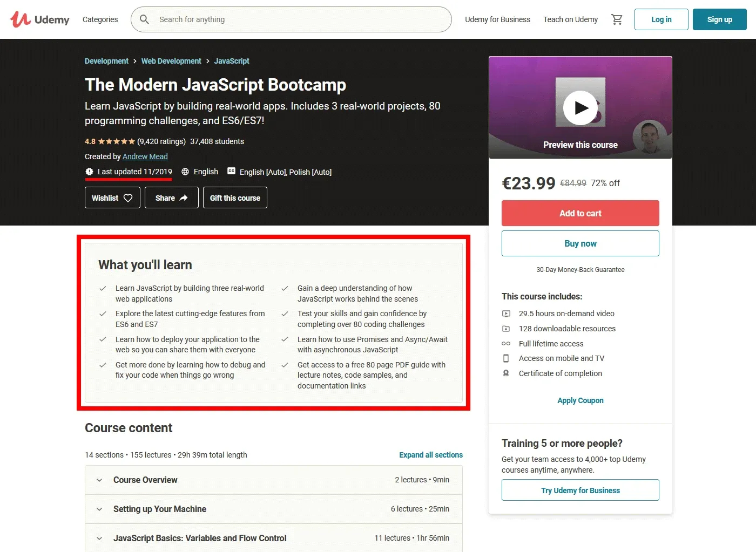This screenshot has height=552, width=756.
Task: Click the search magnifier icon
Action: click(x=144, y=19)
